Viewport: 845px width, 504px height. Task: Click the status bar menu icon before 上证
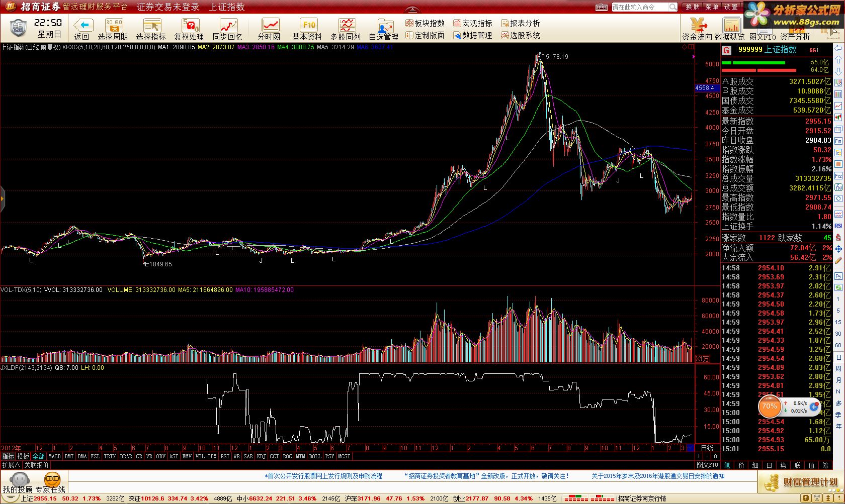click(10, 498)
